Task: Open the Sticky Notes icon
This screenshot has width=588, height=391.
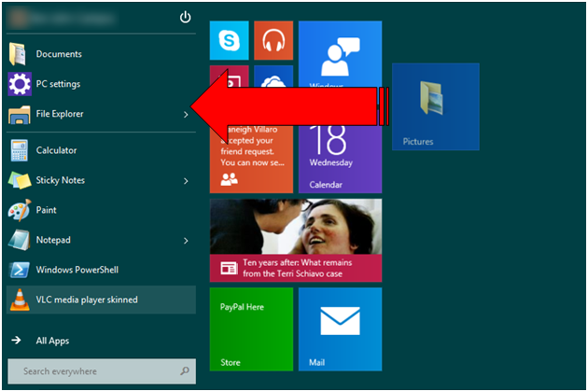Action: pos(20,180)
